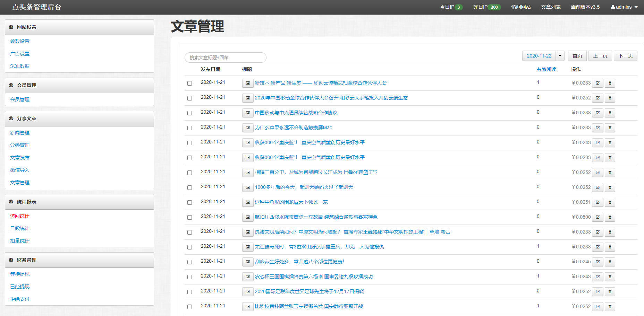This screenshot has width=644, height=316.
Task: Delete the 良渚文明后续如何 article
Action: pos(610,232)
